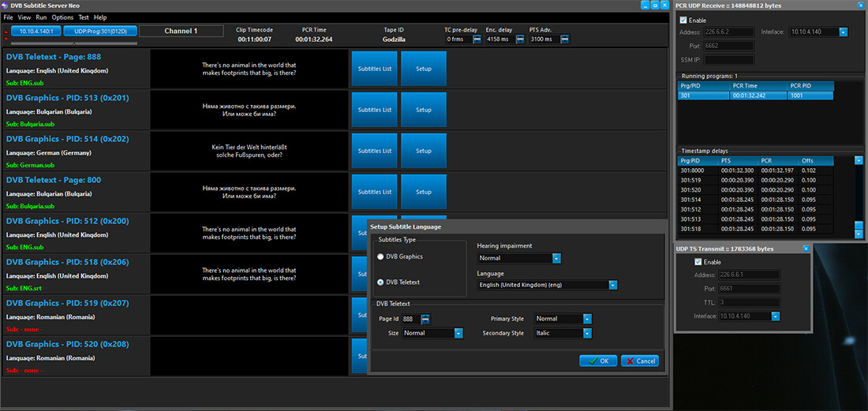Click the DVB Graphics - PID: 519 (0x207) heading
Viewport: 868px width, 411px height.
point(68,303)
